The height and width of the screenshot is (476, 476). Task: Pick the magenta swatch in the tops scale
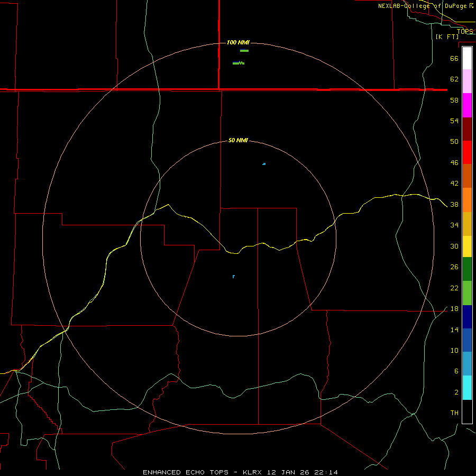coord(467,105)
